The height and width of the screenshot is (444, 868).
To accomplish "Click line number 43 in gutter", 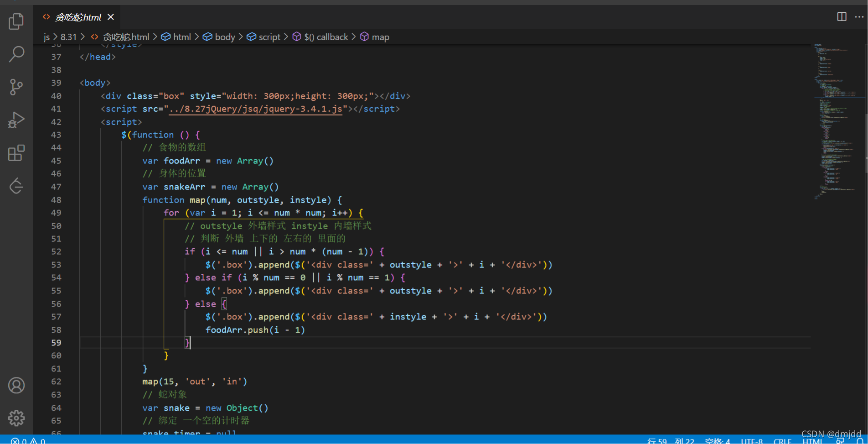I will [56, 135].
